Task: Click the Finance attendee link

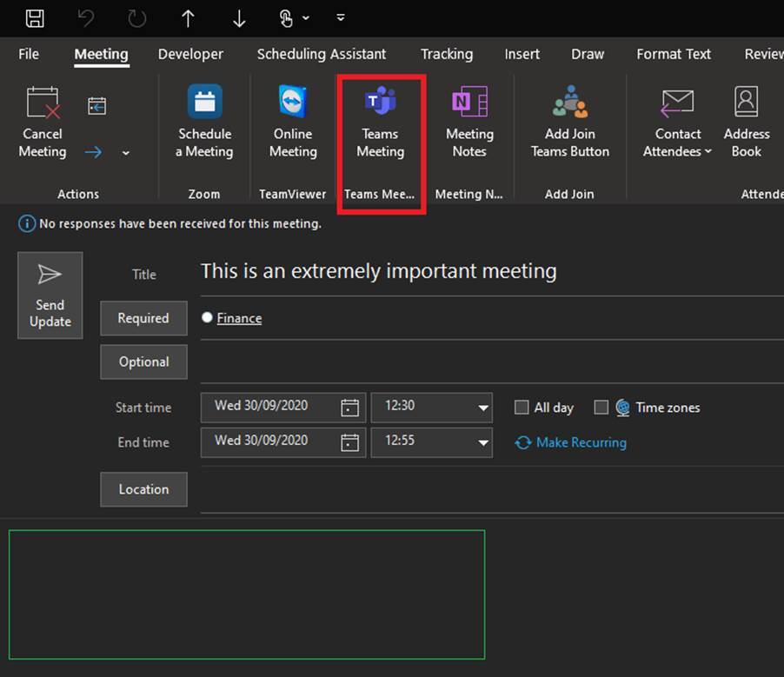Action: coord(239,318)
